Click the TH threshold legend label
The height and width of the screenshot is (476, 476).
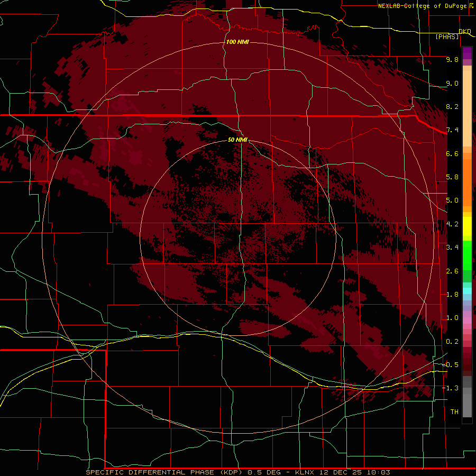point(454,412)
